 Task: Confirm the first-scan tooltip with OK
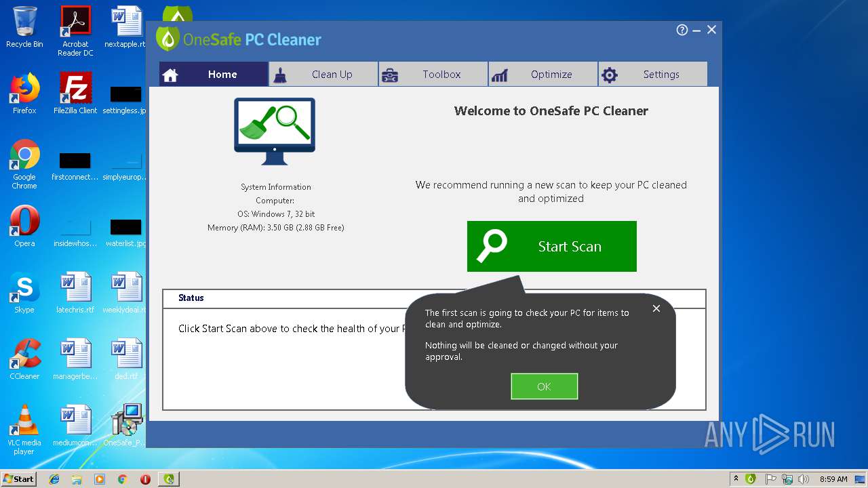pos(544,386)
